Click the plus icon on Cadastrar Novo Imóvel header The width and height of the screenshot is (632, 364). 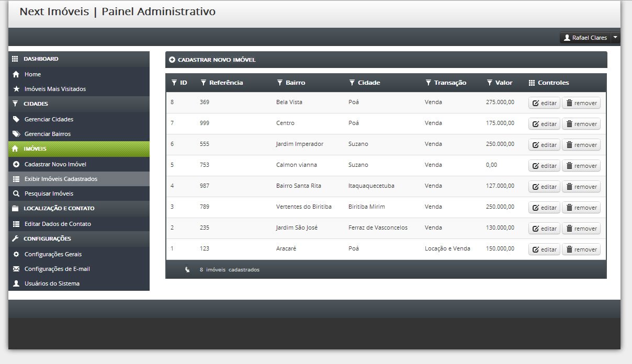(172, 60)
